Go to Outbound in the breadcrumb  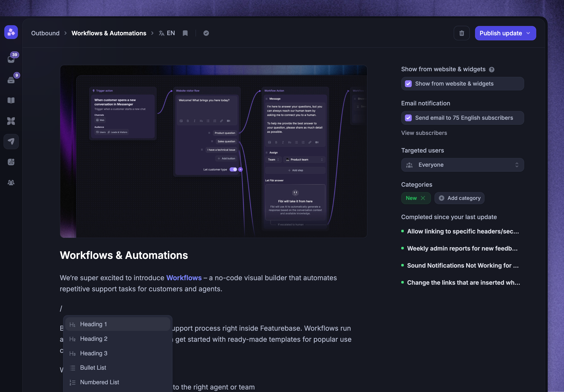45,33
